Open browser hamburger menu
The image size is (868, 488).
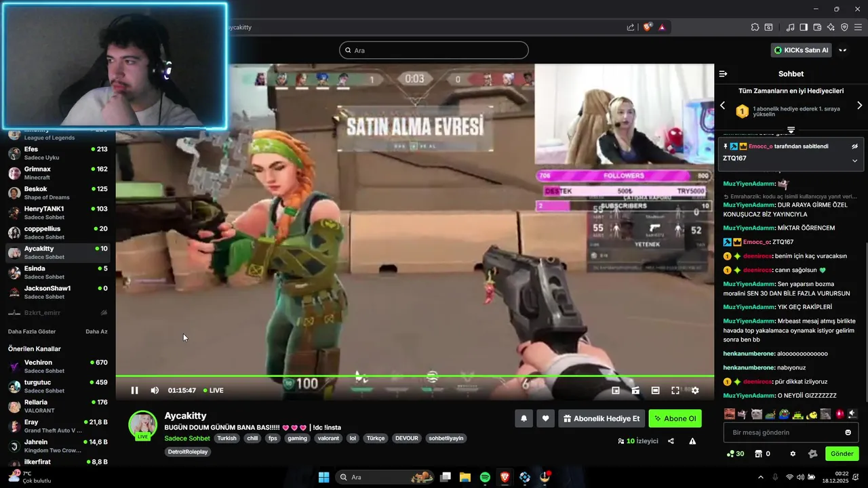[x=858, y=27]
